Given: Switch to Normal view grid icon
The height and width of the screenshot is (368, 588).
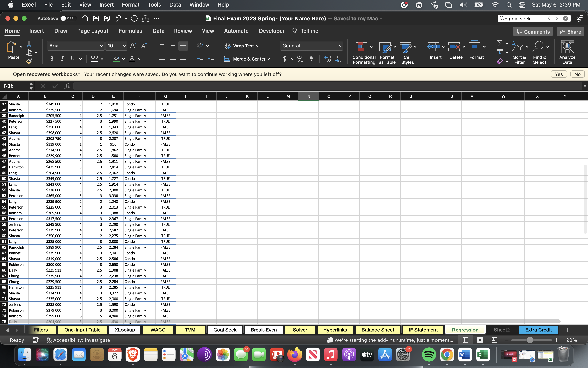Looking at the screenshot, I should [x=465, y=340].
